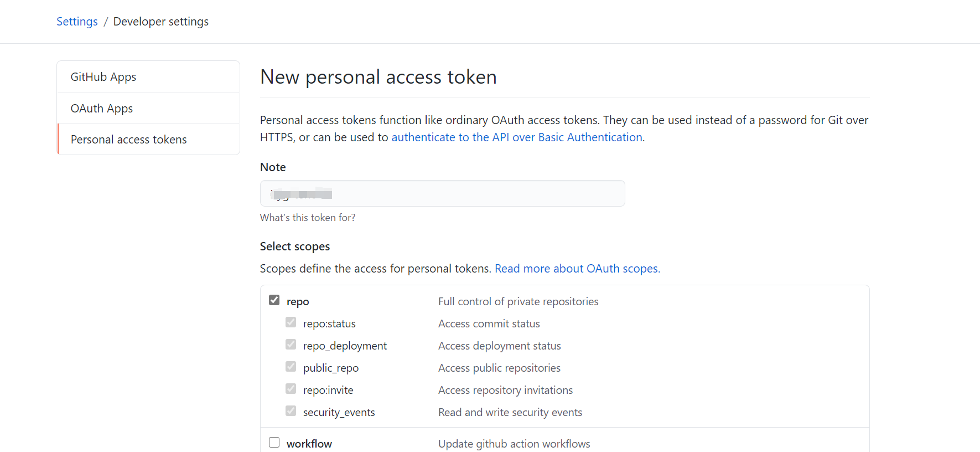The height and width of the screenshot is (452, 980).
Task: Click 'Access commit status' description
Action: point(489,323)
